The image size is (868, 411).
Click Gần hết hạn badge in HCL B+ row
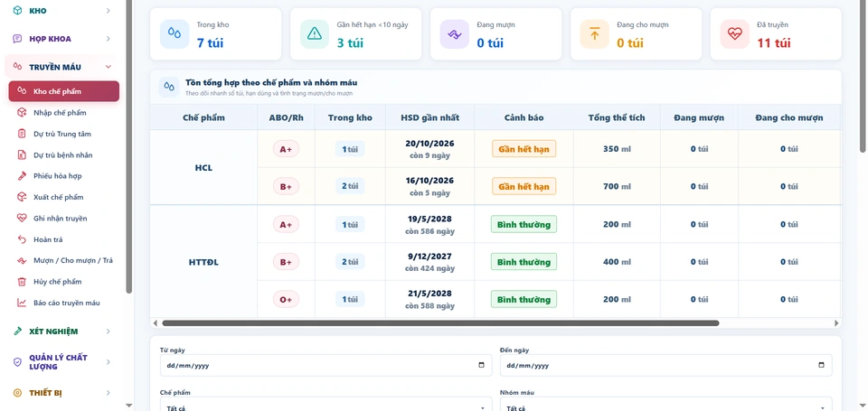click(524, 186)
